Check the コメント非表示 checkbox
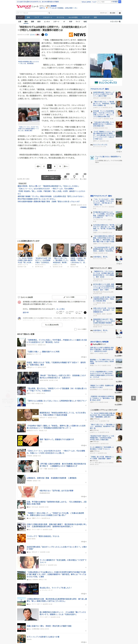 [75, 329]
